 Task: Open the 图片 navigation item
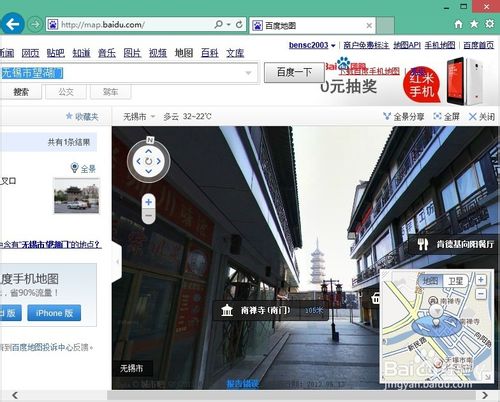(132, 53)
